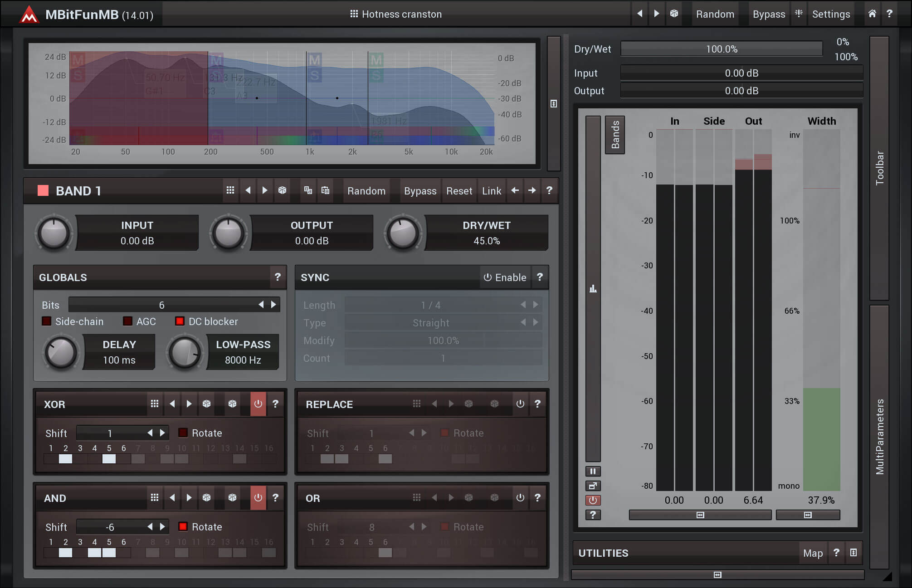Click the DELAY knob in Globals
This screenshot has width=912, height=588.
tap(61, 352)
